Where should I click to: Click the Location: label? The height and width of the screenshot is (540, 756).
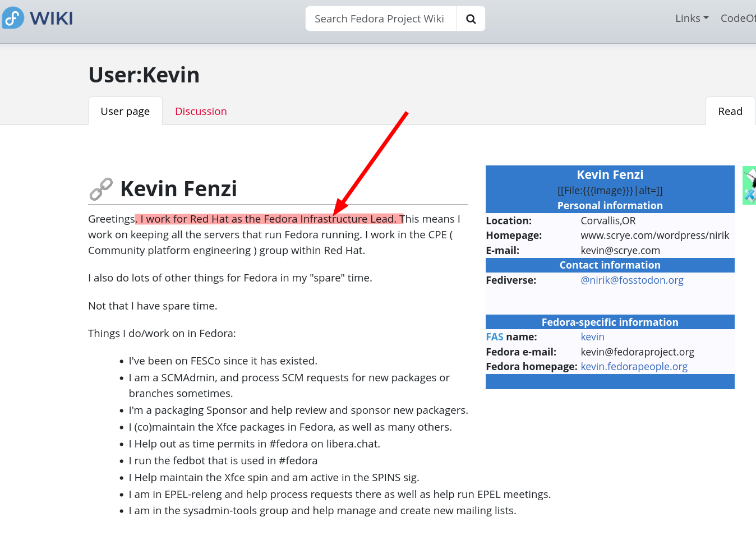(x=509, y=221)
